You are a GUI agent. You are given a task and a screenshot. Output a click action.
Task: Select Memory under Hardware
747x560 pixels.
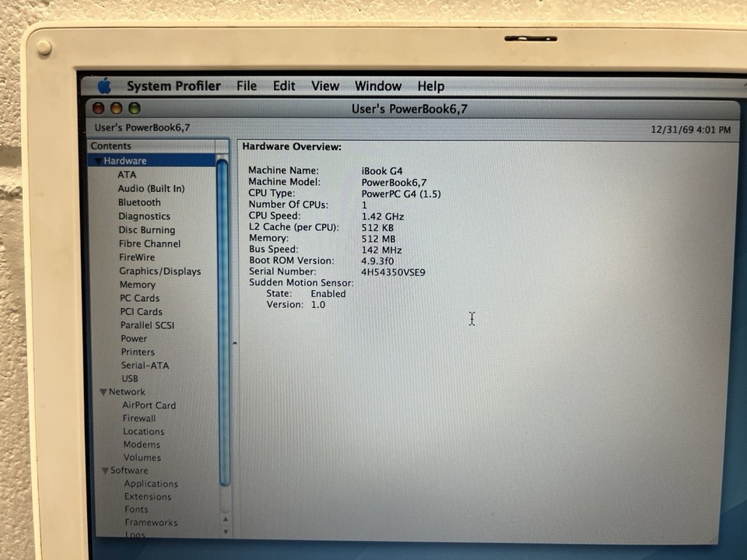[x=137, y=285]
